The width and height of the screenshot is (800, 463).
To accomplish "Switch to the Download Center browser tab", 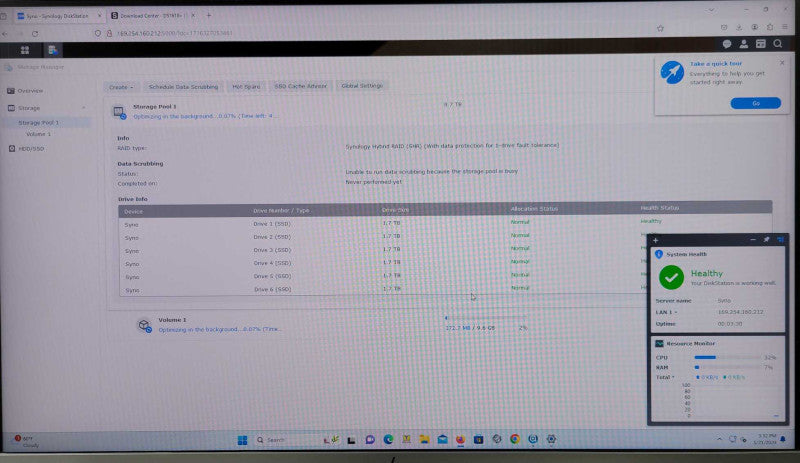I will [152, 16].
